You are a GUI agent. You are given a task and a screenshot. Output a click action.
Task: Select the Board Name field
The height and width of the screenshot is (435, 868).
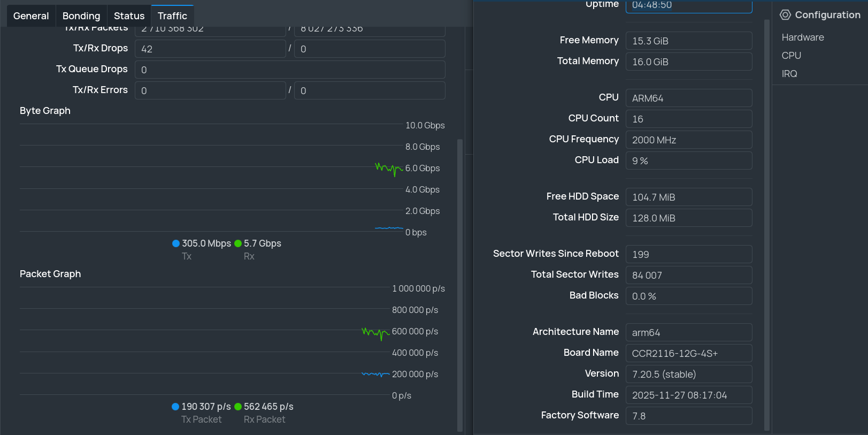[x=689, y=353]
